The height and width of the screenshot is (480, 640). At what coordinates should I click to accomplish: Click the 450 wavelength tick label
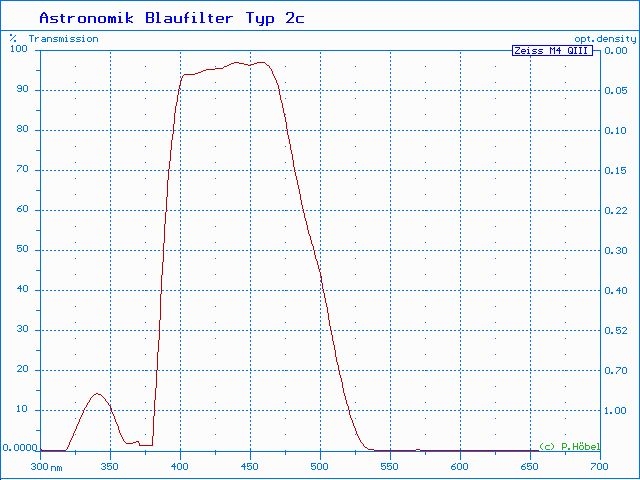(x=250, y=466)
